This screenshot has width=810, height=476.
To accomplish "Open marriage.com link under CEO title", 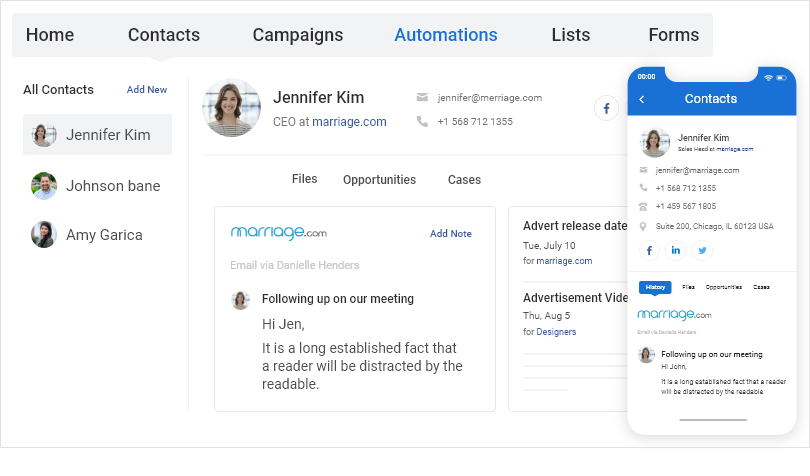I will click(x=349, y=122).
